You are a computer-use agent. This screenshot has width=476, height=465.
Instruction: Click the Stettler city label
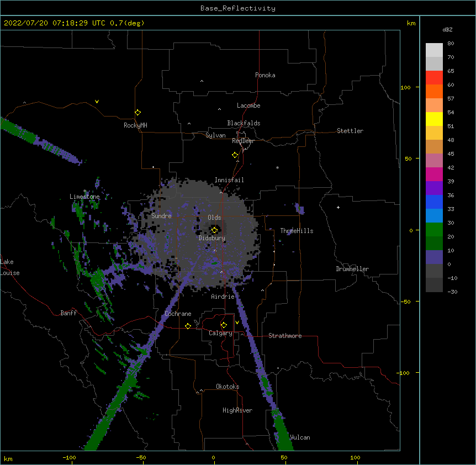(350, 131)
